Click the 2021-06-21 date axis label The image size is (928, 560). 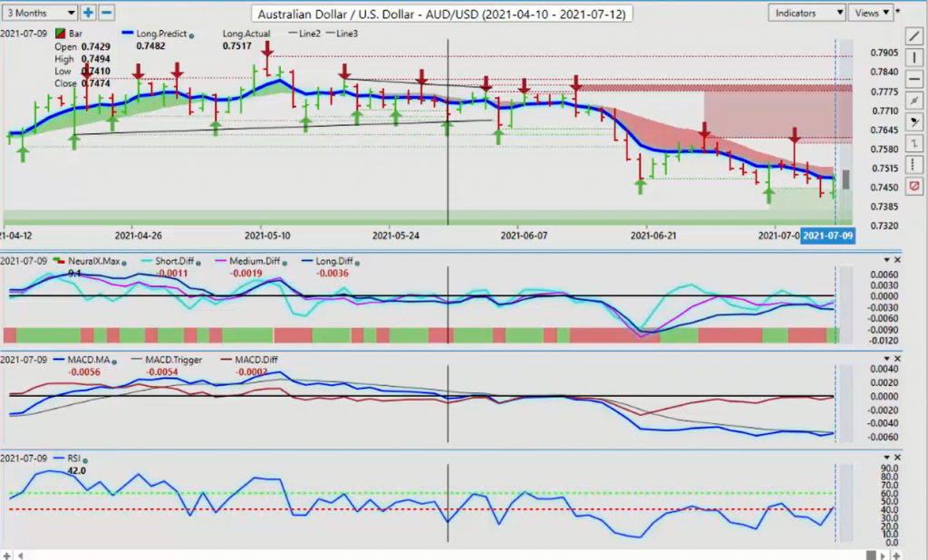[652, 236]
